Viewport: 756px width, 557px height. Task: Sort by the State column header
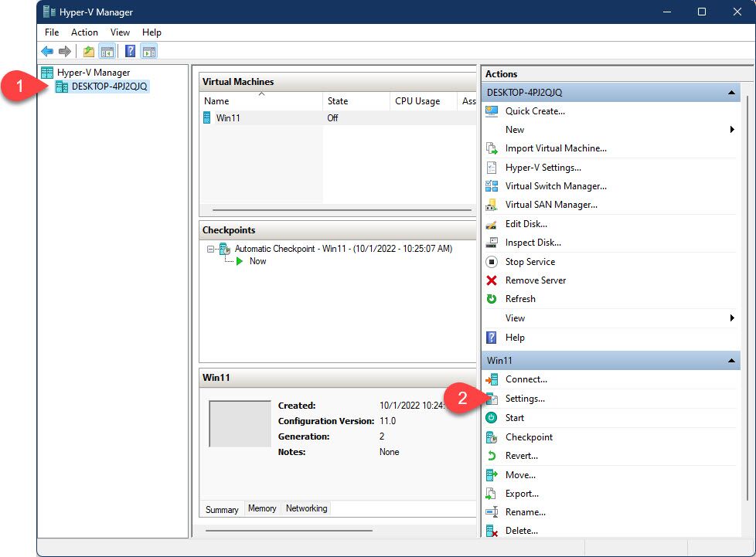356,101
